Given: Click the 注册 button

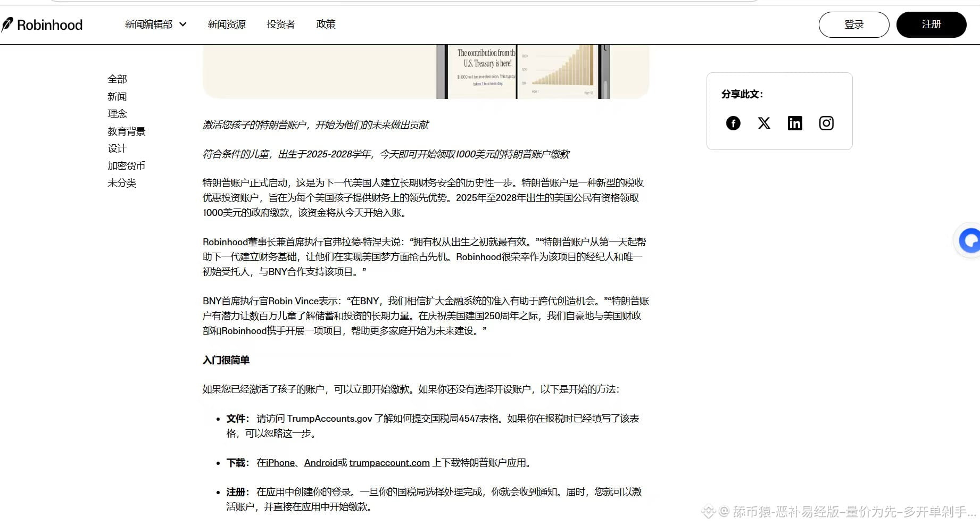Looking at the screenshot, I should (932, 24).
